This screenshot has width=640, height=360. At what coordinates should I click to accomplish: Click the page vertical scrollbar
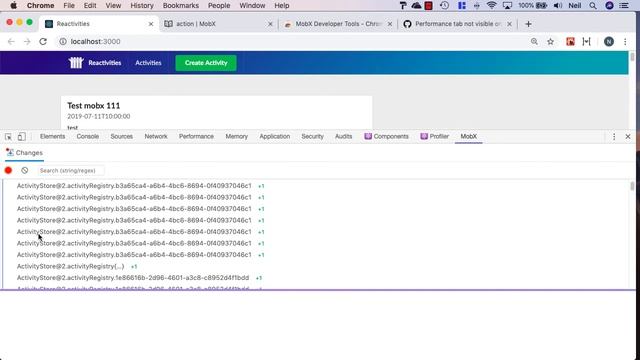point(632,57)
